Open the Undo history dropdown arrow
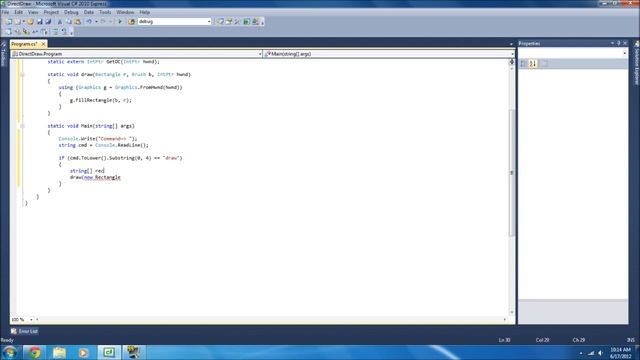This screenshot has height=360, width=640. pyautogui.click(x=96, y=22)
